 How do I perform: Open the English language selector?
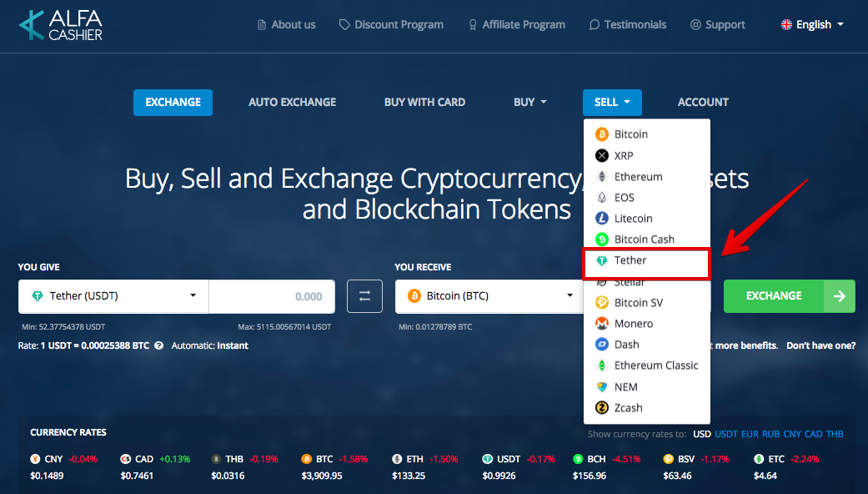pyautogui.click(x=813, y=25)
